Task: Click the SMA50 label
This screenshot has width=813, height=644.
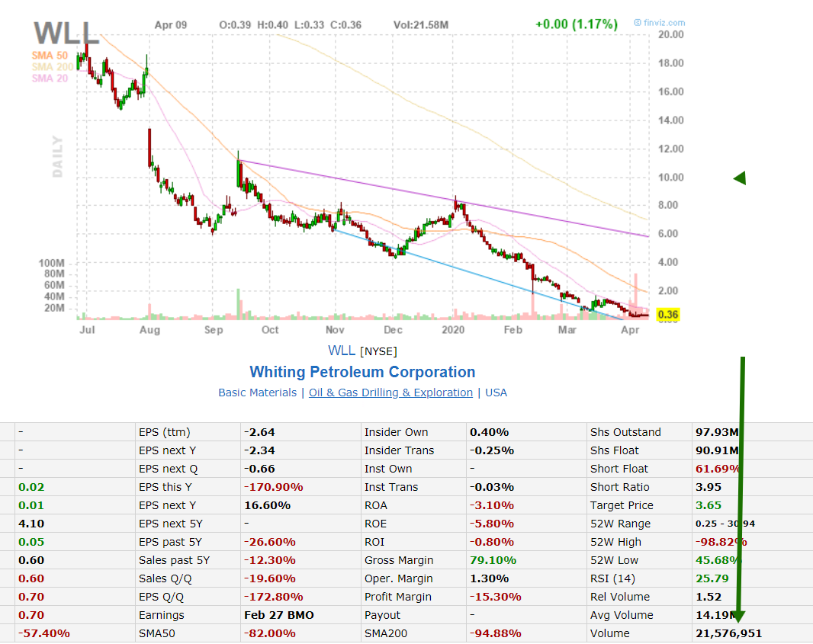Action: click(156, 633)
